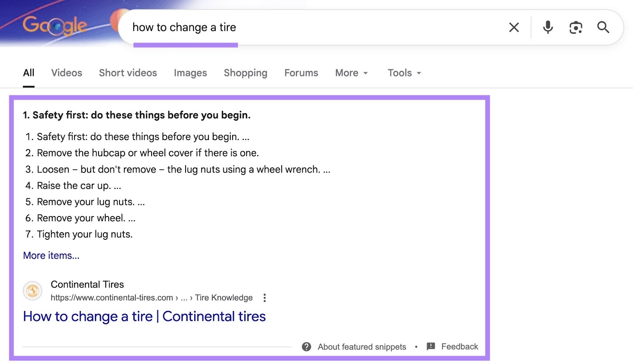This screenshot has height=364, width=633.
Task: Open the More search categories dropdown
Action: tap(351, 73)
